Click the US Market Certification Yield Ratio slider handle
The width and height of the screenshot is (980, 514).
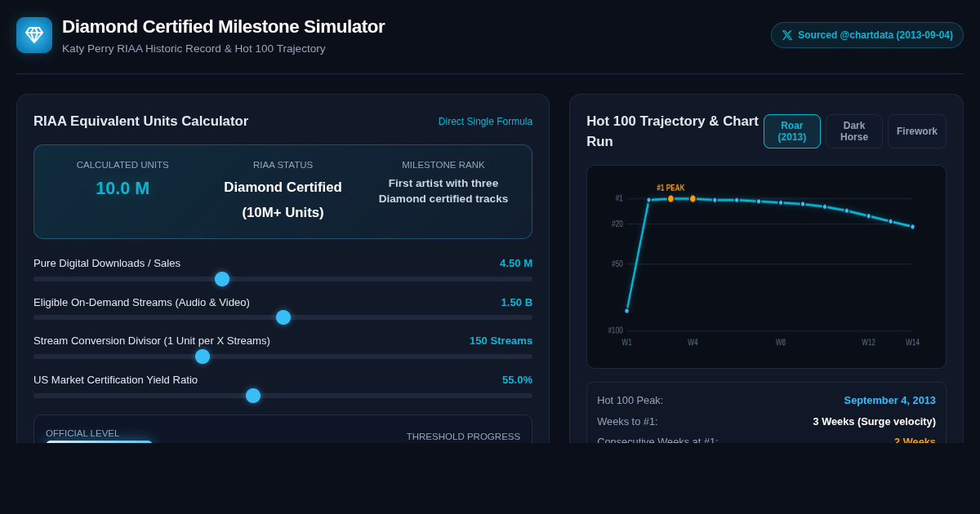click(253, 396)
